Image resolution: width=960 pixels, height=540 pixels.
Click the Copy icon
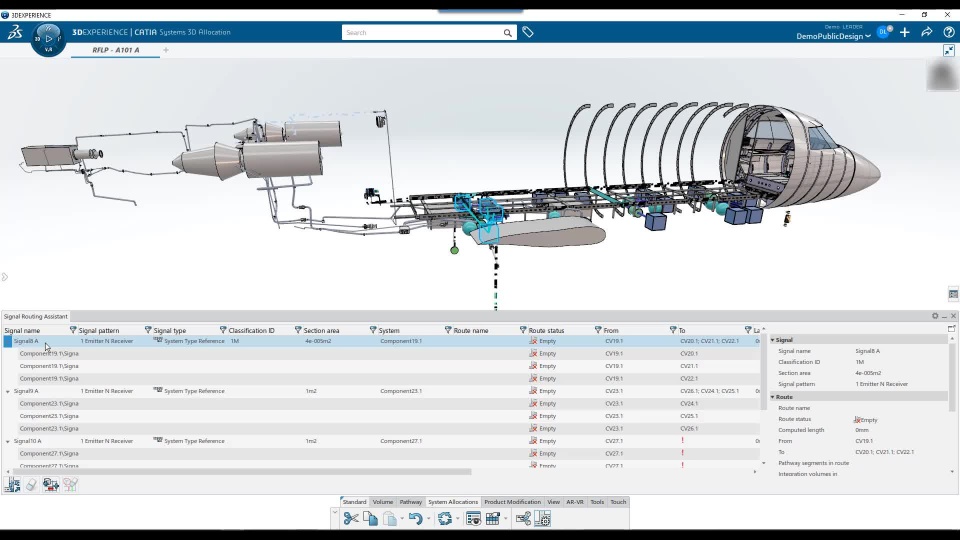(x=370, y=519)
